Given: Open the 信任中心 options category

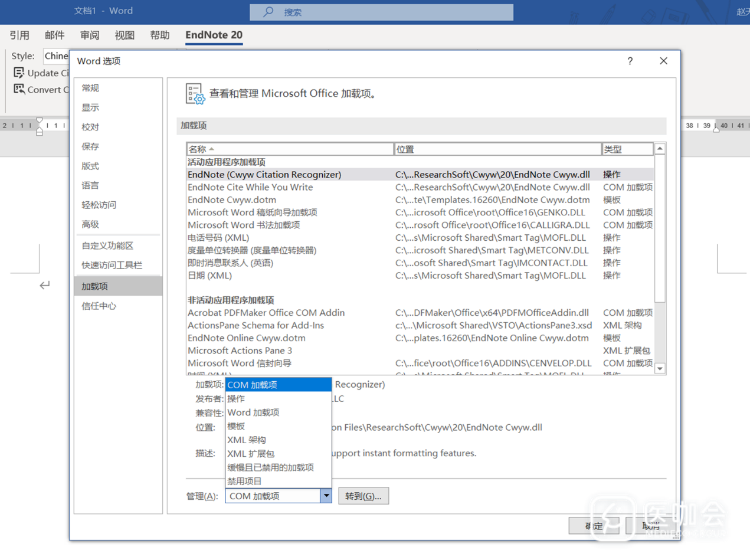Looking at the screenshot, I should point(99,306).
